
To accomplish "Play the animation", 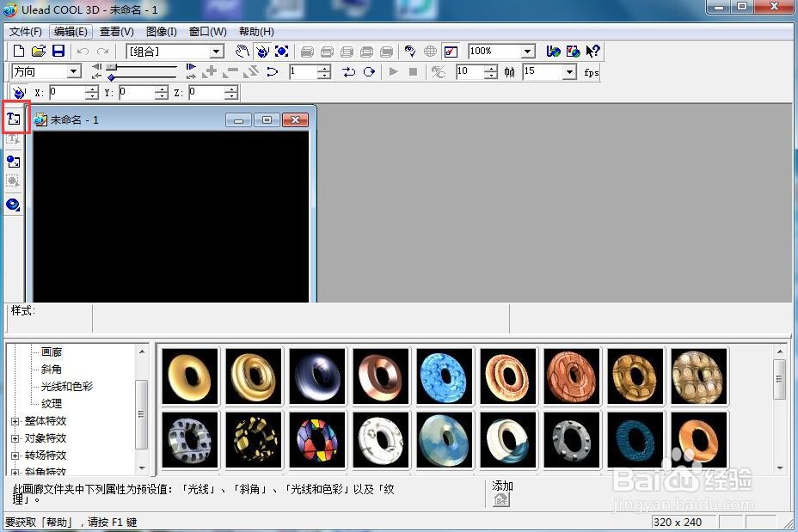I will point(393,71).
